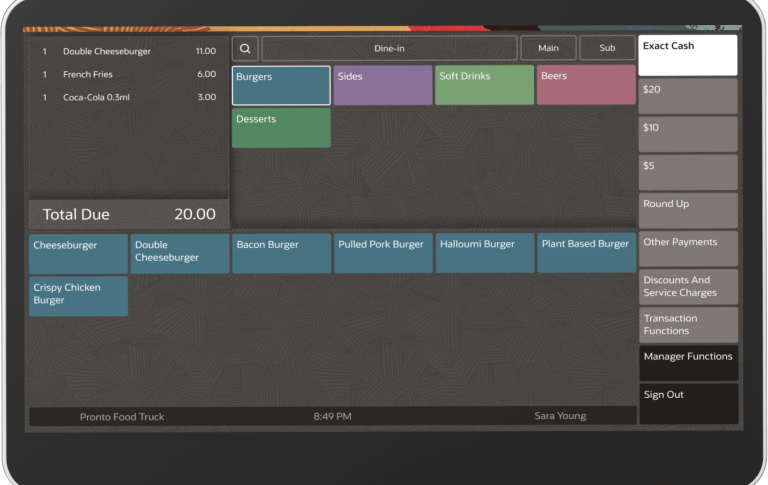Select the Burgers category
Viewport: 768px width, 485px height.
pos(281,86)
